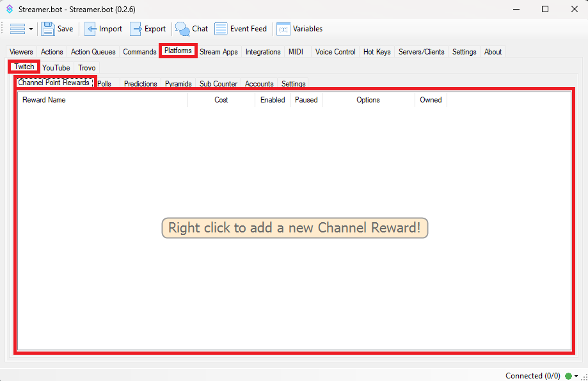Switch to the Actions tab

[x=52, y=52]
